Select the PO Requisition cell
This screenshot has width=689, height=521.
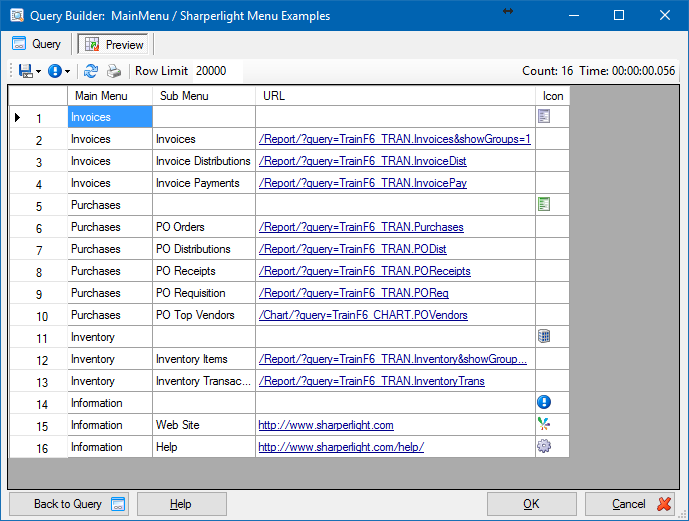click(x=204, y=293)
